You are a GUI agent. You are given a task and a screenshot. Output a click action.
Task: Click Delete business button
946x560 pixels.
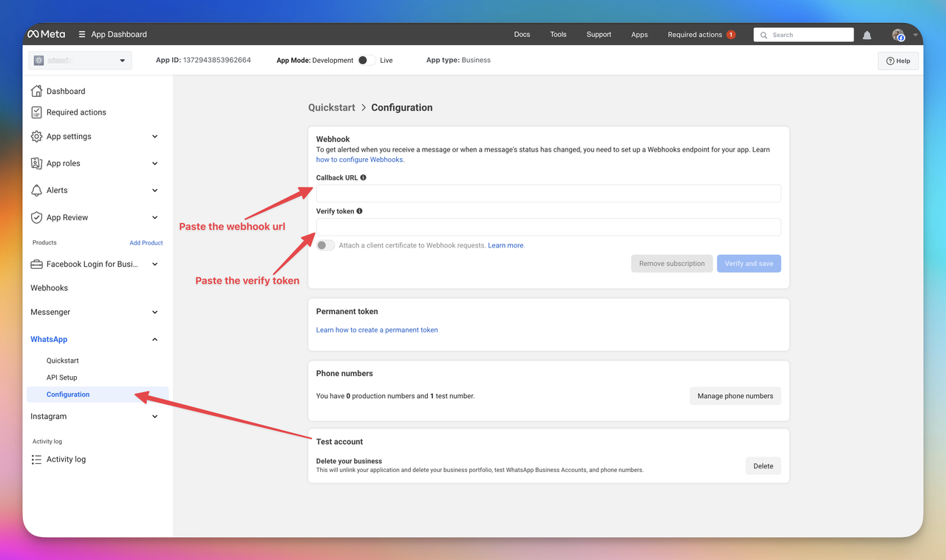[763, 466]
